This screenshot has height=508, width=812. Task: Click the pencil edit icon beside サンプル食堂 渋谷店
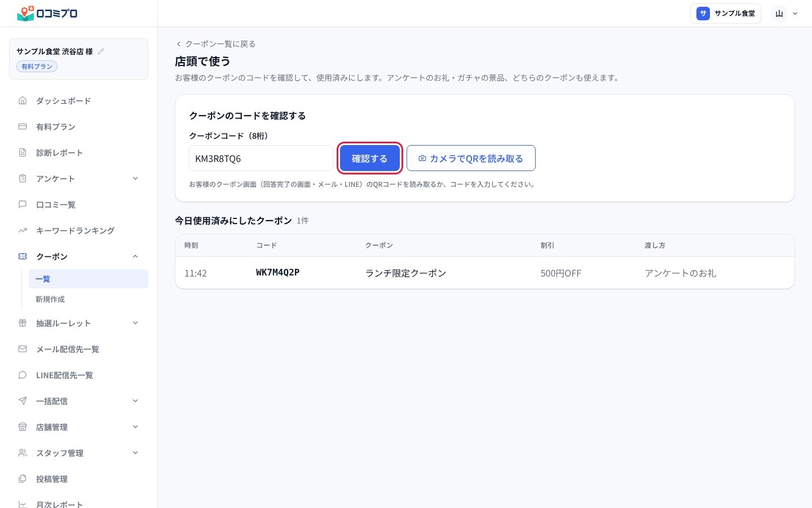tap(101, 51)
